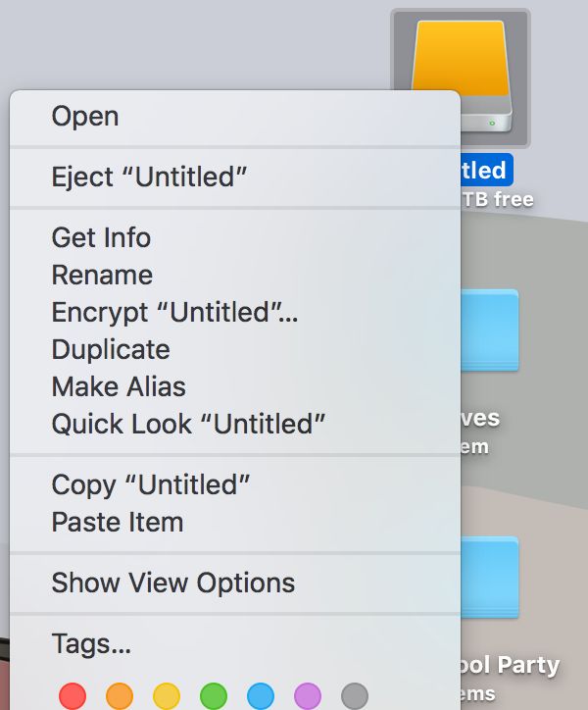Select Eject "Untitled" menu item
The height and width of the screenshot is (710, 588).
[235, 177]
